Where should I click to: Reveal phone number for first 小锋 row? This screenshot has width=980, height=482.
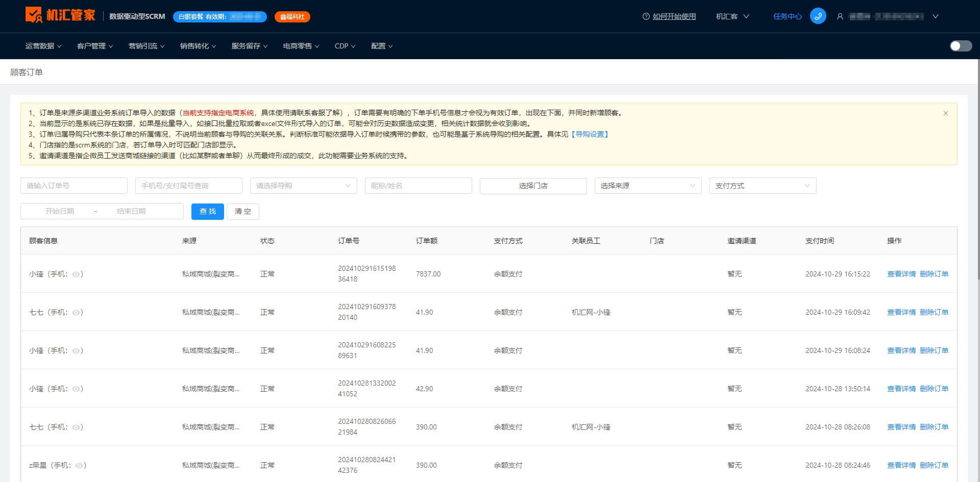coord(76,274)
